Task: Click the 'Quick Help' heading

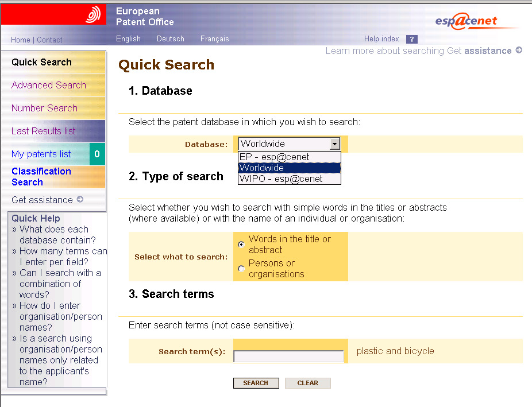Action: tap(36, 218)
